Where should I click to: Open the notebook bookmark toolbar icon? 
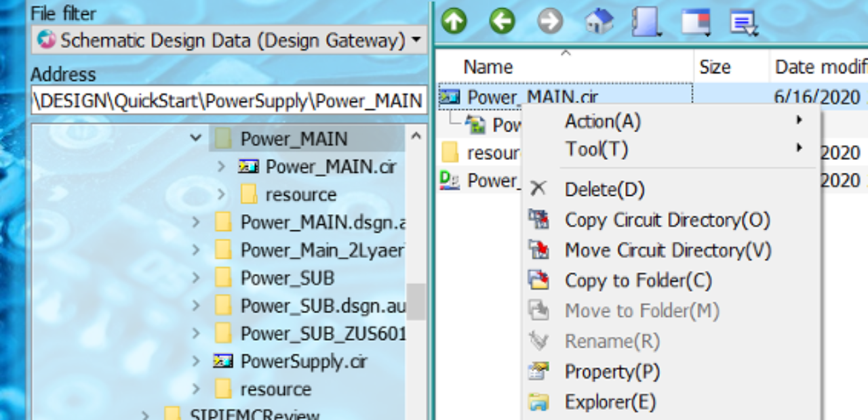pos(645,22)
